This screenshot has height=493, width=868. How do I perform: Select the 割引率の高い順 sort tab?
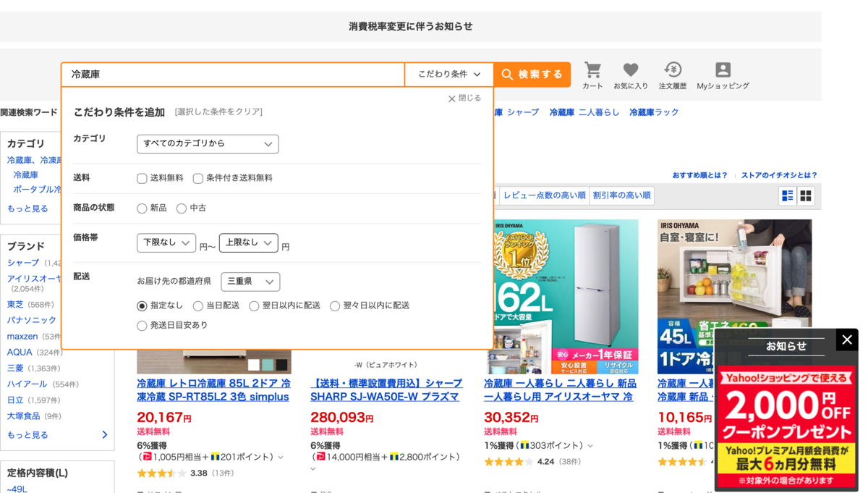tap(621, 195)
